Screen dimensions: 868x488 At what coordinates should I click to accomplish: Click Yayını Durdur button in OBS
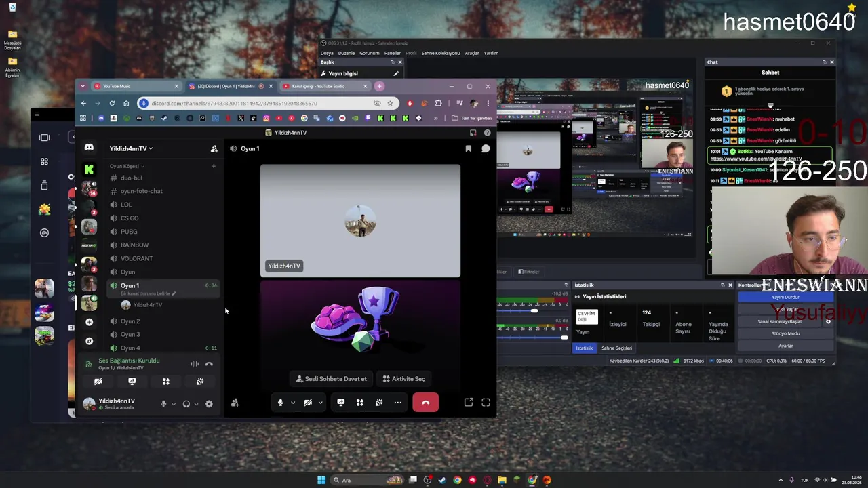pyautogui.click(x=785, y=297)
